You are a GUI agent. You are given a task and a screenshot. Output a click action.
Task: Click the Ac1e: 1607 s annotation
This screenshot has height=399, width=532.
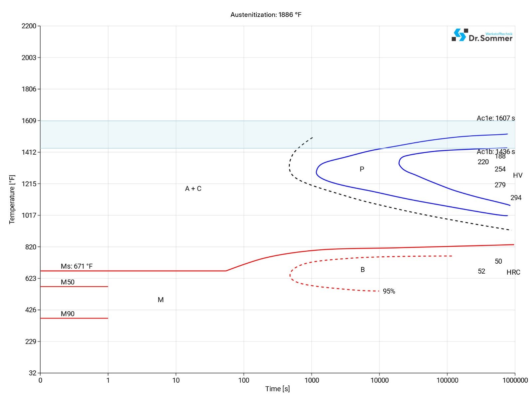click(495, 118)
